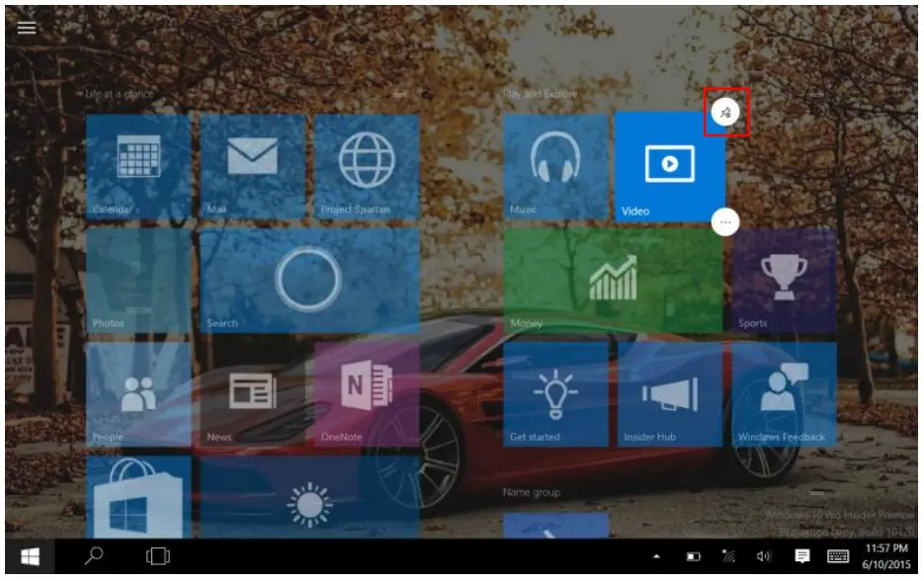Open the Video tile ellipsis options

click(x=724, y=222)
